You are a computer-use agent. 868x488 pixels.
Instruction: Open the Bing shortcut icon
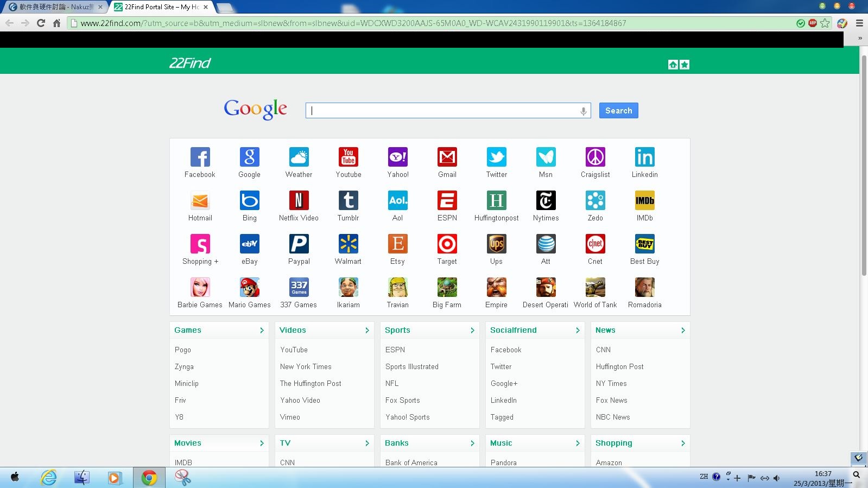coord(250,201)
